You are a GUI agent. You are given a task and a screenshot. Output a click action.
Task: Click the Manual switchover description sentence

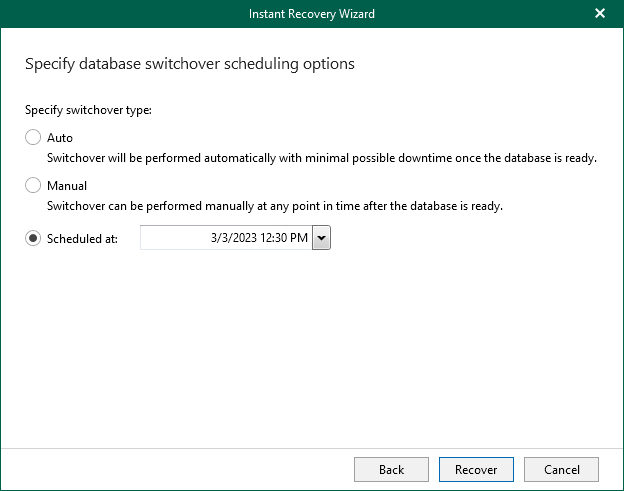274,206
